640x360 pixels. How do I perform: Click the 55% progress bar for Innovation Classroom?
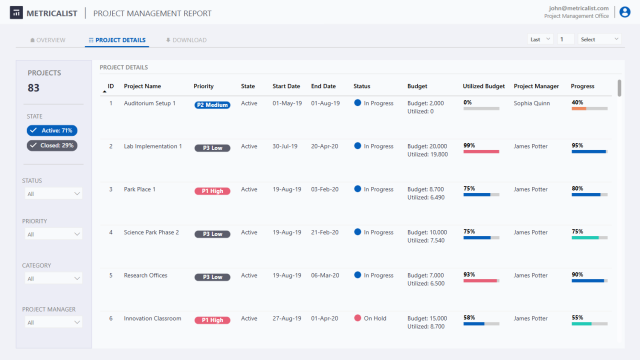pyautogui.click(x=589, y=324)
